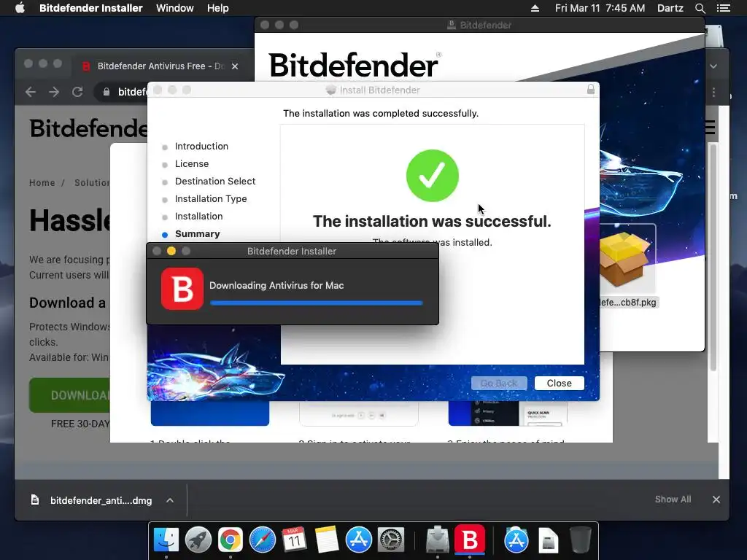Click the eject icon in menu bar
Viewport: 747px width, 560px height.
[x=535, y=8]
